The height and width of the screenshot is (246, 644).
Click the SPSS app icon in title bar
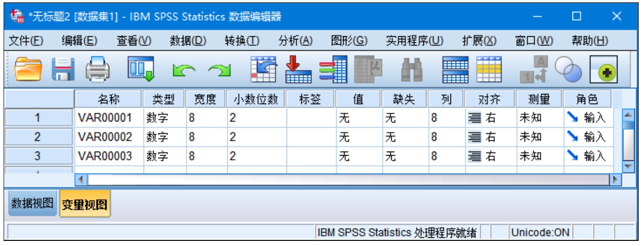17,16
